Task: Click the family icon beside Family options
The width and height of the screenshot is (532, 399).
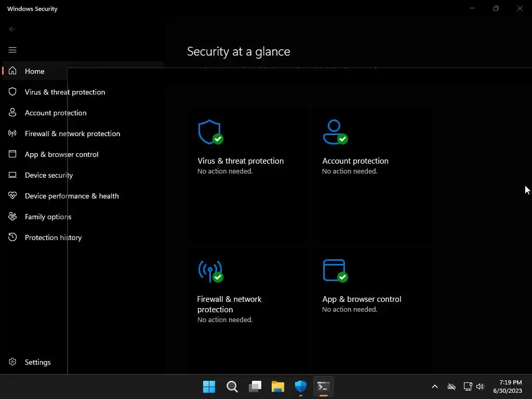Action: 12,216
